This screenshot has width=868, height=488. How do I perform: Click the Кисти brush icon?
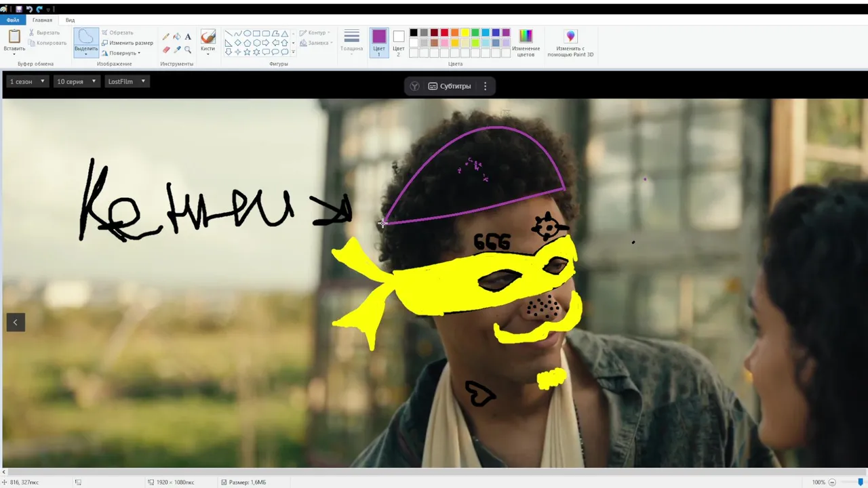(208, 36)
